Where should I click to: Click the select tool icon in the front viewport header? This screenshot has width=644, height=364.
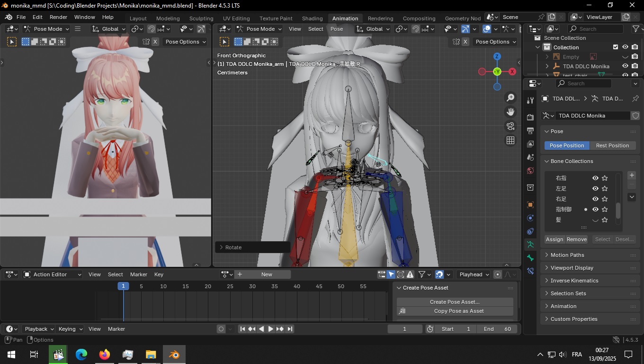pos(224,42)
